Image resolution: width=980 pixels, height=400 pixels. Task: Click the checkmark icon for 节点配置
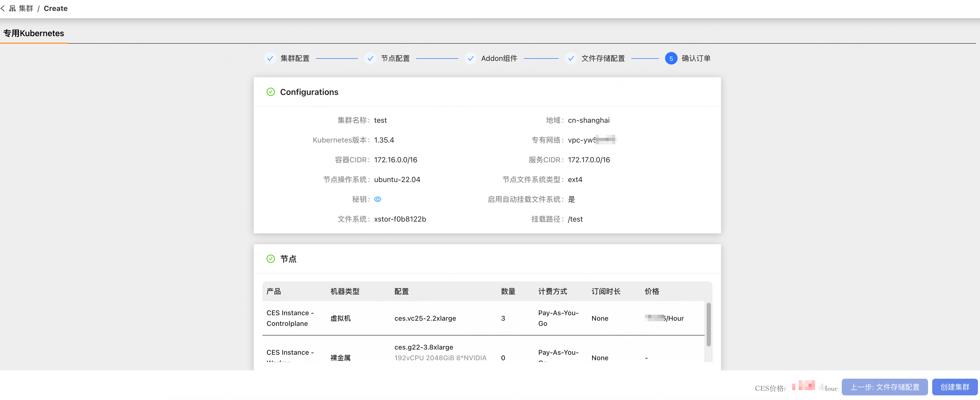tap(370, 58)
